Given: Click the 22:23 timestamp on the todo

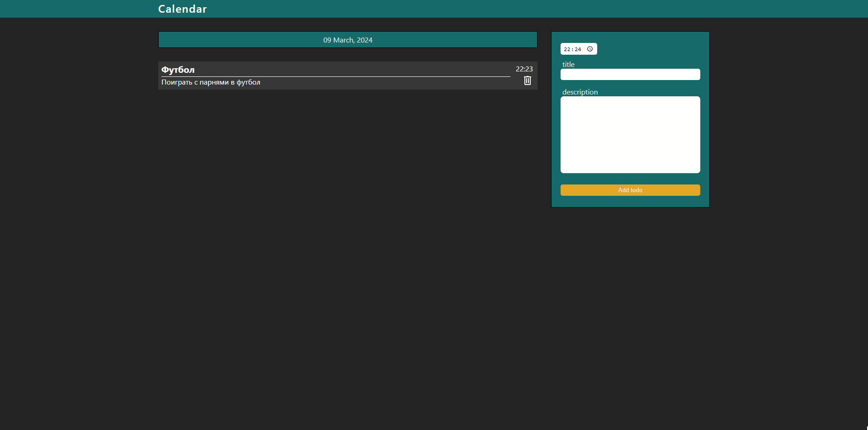Looking at the screenshot, I should tap(524, 69).
